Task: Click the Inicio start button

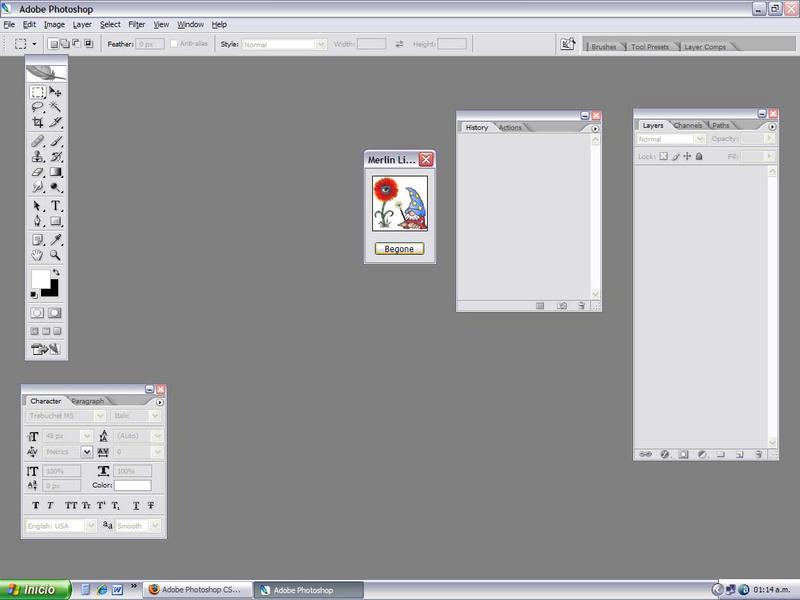Action: click(35, 590)
